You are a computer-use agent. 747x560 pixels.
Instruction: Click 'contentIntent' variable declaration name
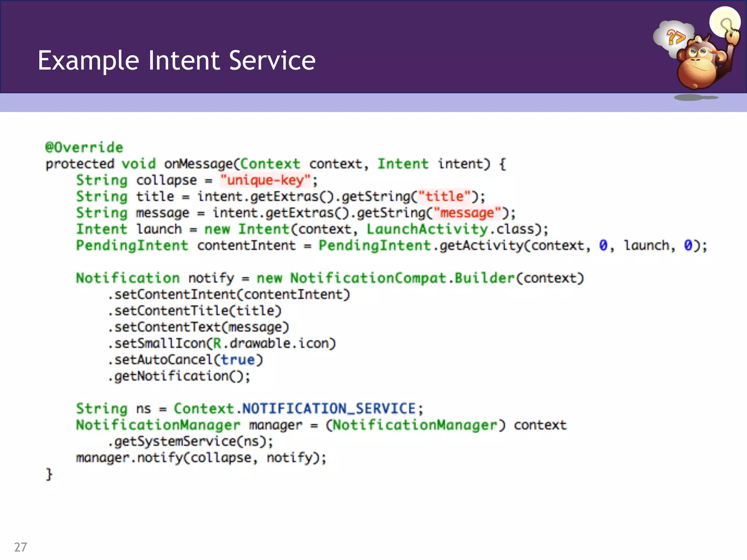[247, 246]
